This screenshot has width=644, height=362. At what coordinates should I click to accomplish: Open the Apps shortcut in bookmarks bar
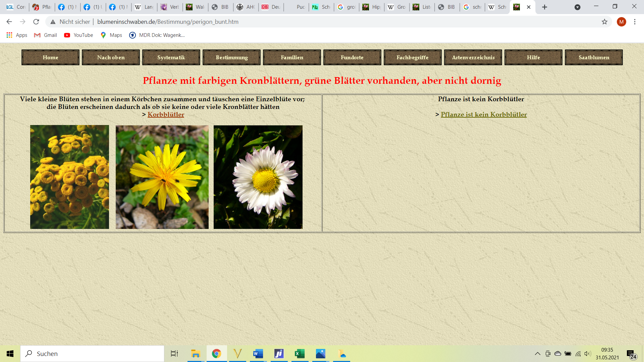pyautogui.click(x=17, y=35)
